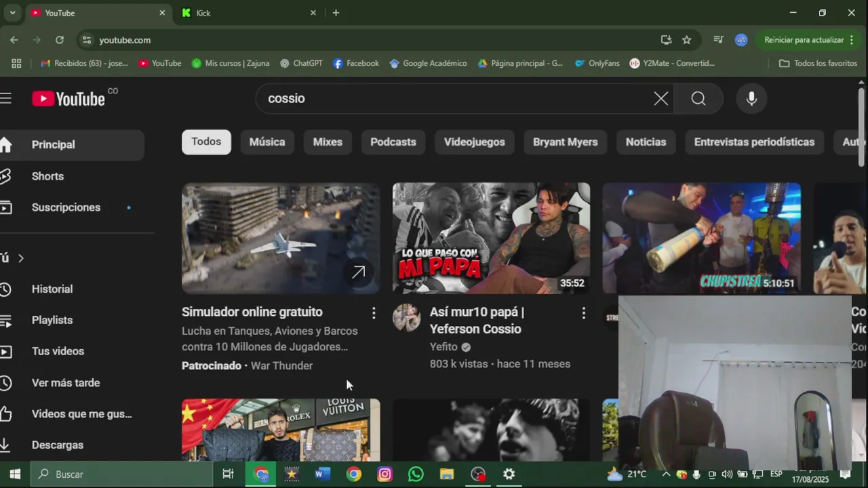Open the Lo que pasó con mi papá thumbnail
Viewport: 868px width, 488px height.
coord(491,238)
